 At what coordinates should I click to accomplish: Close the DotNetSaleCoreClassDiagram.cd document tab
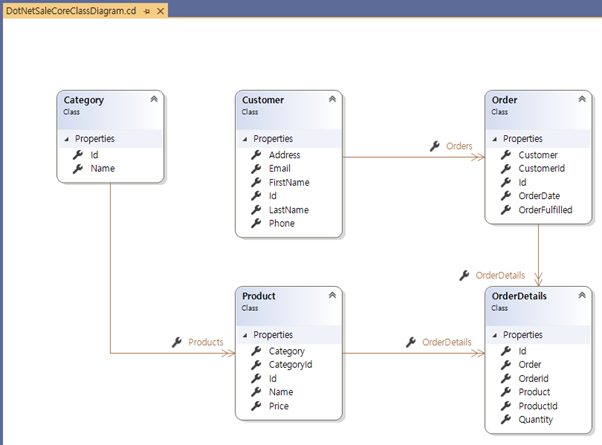pos(161,9)
